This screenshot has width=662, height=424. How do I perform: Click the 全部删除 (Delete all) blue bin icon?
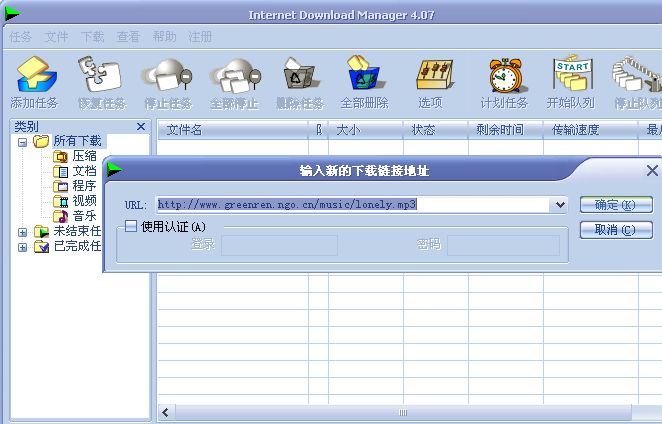[x=364, y=73]
